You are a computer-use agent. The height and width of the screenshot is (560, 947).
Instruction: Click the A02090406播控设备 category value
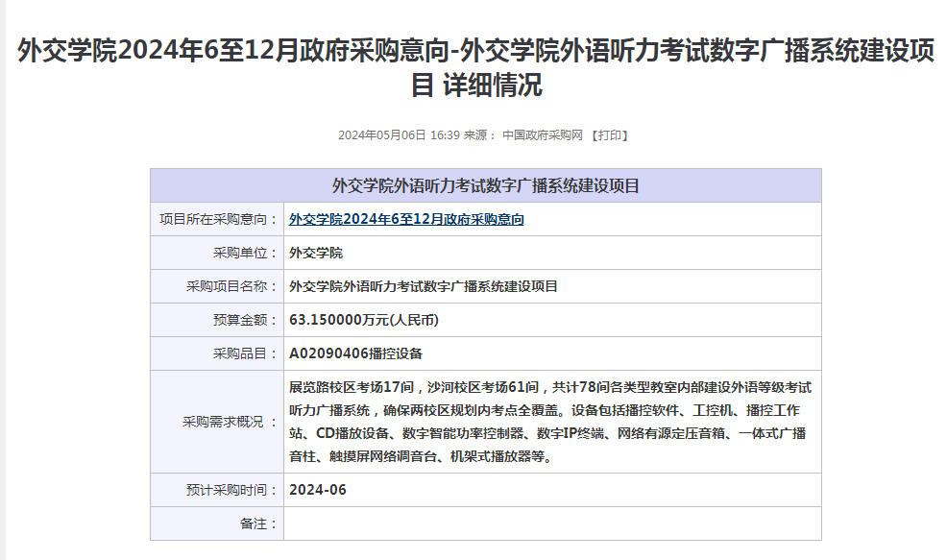[x=355, y=353]
